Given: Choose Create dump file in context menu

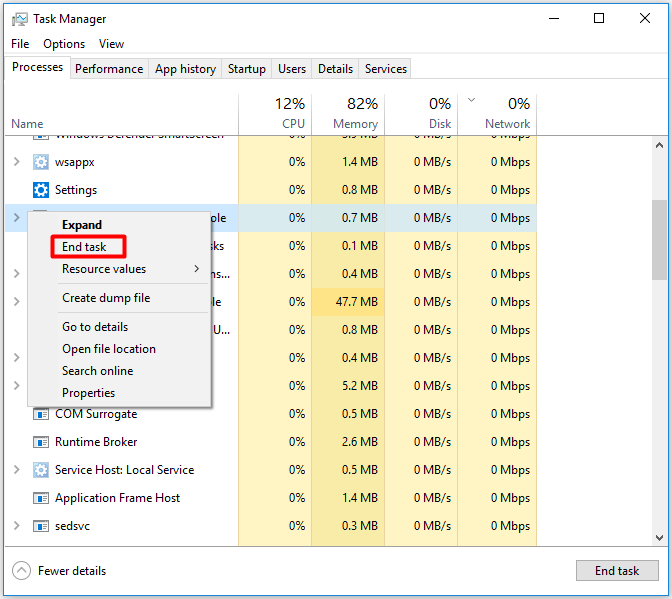Looking at the screenshot, I should 119,298.
